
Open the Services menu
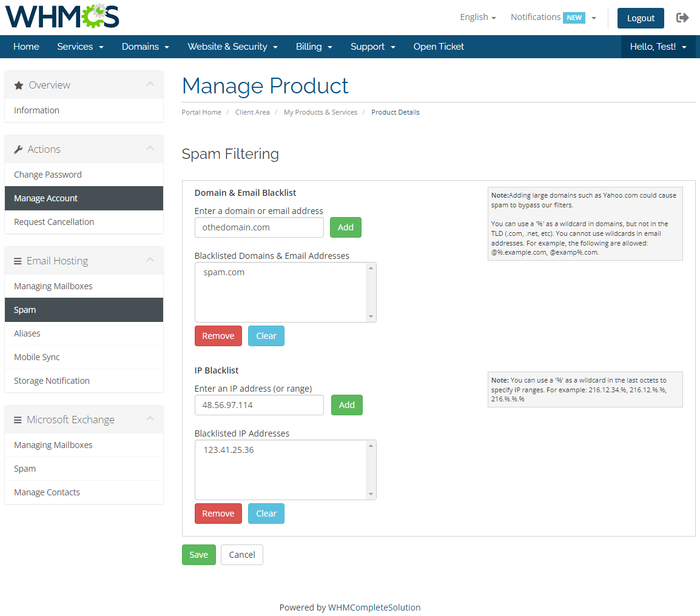coord(80,47)
